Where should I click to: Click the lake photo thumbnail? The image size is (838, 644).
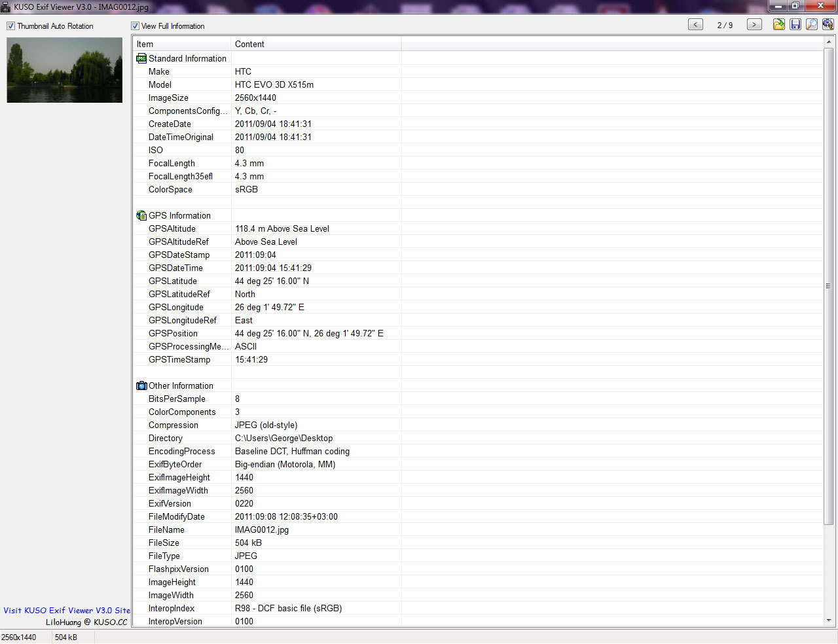[64, 70]
